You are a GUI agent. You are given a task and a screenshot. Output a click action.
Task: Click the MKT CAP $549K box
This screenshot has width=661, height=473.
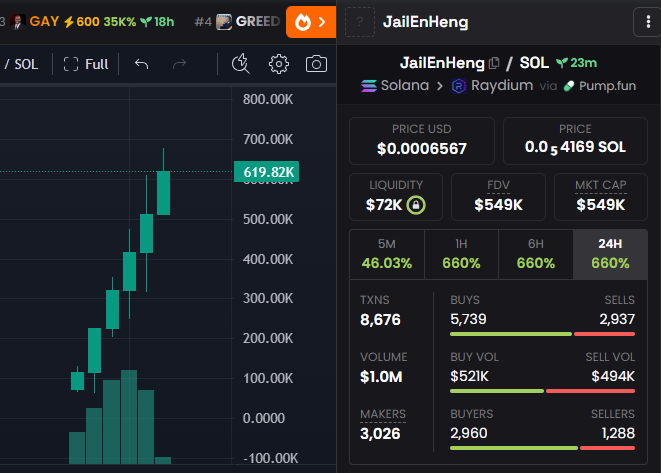(601, 197)
